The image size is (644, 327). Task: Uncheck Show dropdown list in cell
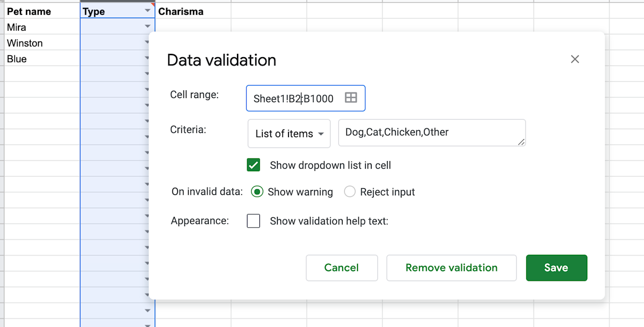coord(253,165)
